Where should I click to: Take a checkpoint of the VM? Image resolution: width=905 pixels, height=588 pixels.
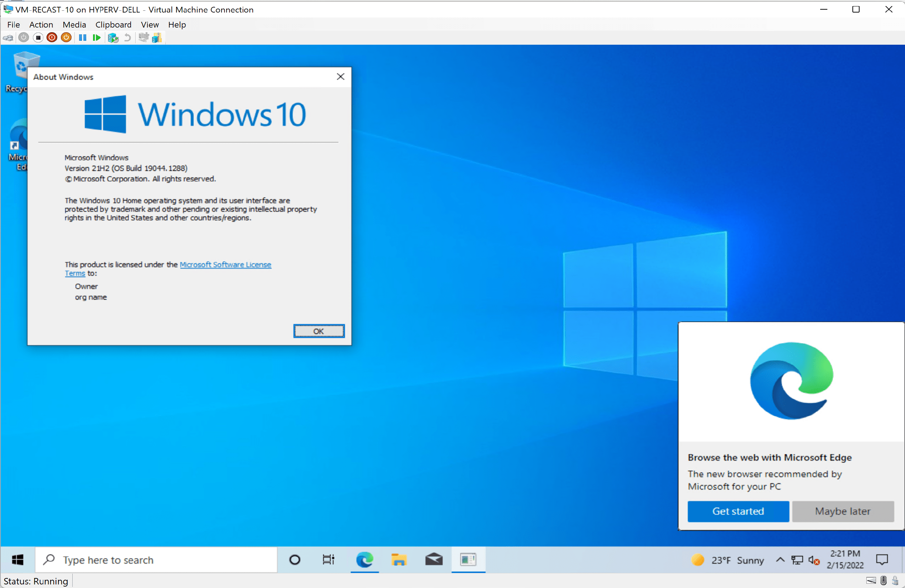[113, 37]
